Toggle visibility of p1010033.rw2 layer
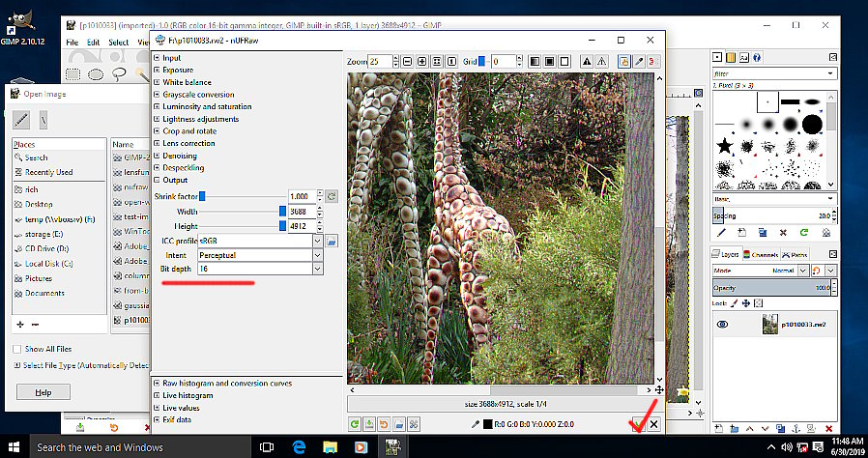The image size is (868, 458). click(722, 326)
